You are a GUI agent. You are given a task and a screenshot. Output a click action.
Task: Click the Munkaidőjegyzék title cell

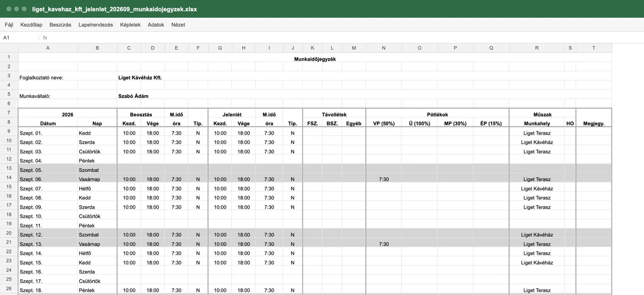point(315,59)
